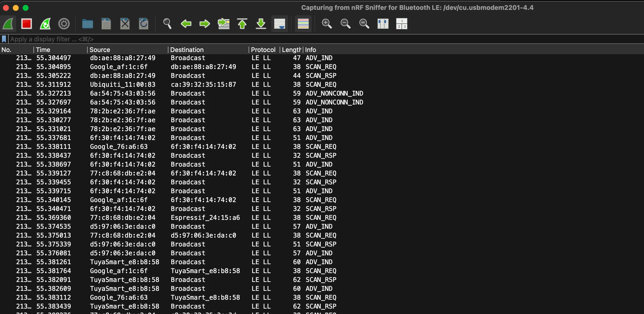Viewport: 644px width, 314px height.
Task: Close the capture file
Action: (x=125, y=24)
